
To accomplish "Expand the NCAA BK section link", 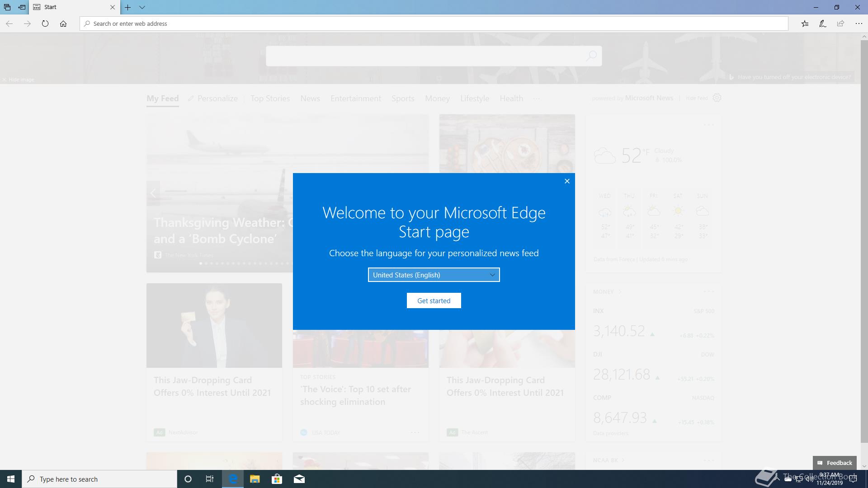I will click(609, 460).
